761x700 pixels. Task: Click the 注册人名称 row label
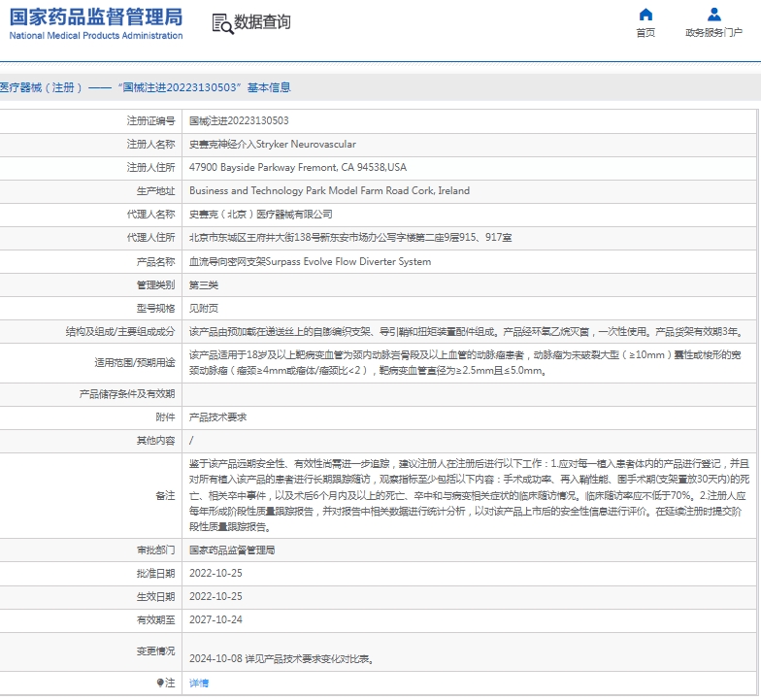click(150, 144)
